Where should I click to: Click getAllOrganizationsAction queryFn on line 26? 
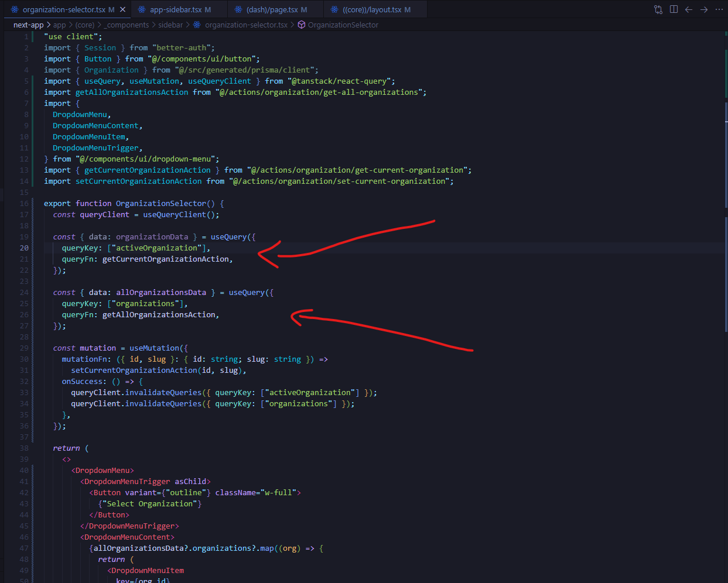159,314
